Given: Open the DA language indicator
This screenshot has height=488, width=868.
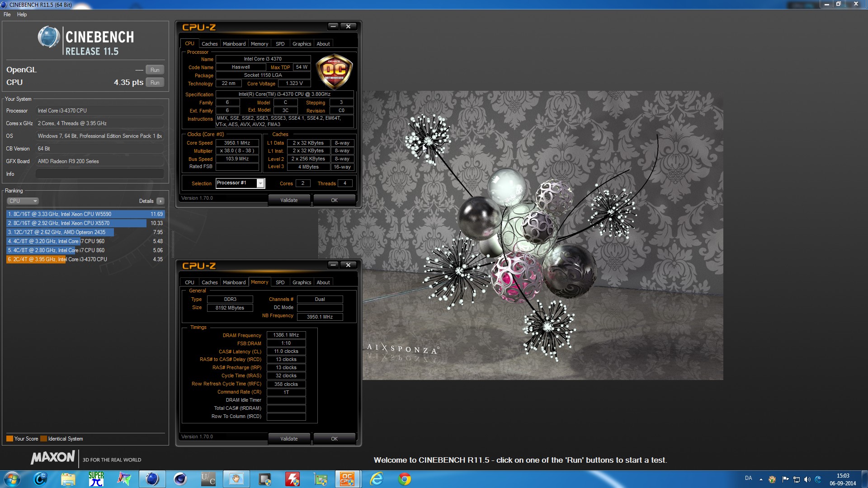Looking at the screenshot, I should [749, 478].
